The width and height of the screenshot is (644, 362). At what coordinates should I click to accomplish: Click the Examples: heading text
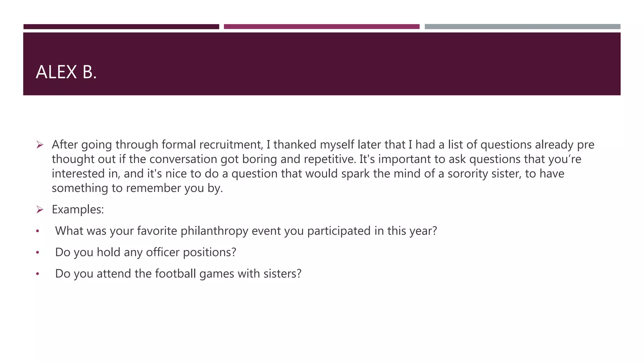(78, 209)
